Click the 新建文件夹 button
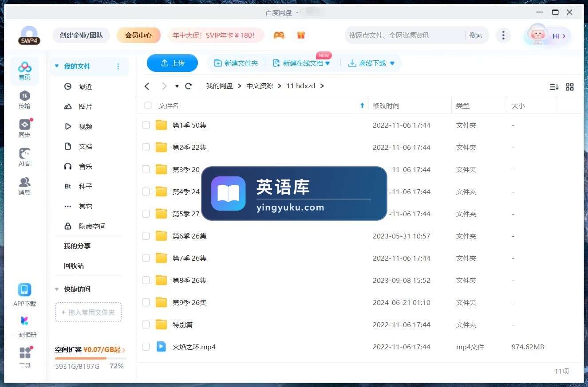Image resolution: width=588 pixels, height=387 pixels. tap(236, 63)
